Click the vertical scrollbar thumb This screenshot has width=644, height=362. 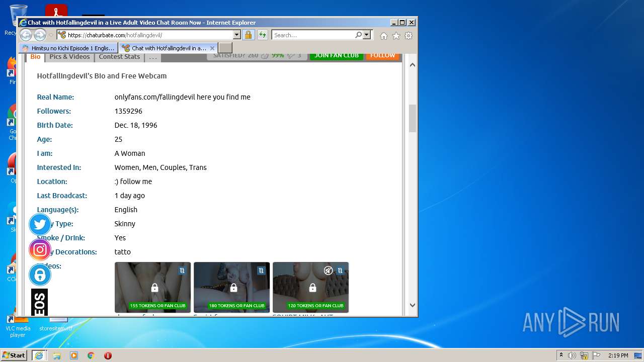pos(413,118)
